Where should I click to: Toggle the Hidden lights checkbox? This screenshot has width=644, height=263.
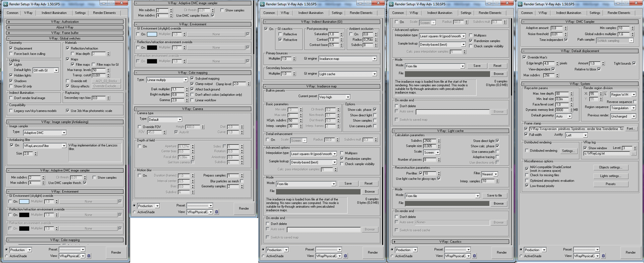tap(11, 76)
